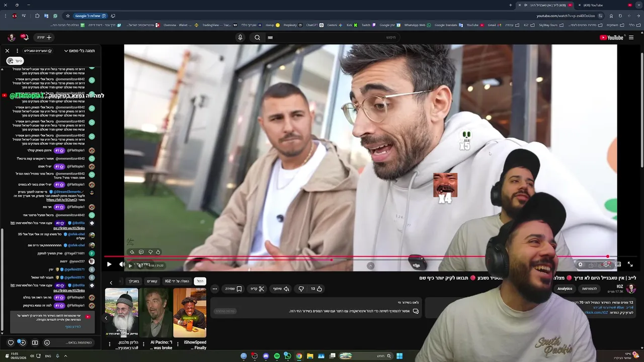644x362 pixels.
Task: Click the search magnifier button
Action: (x=257, y=38)
